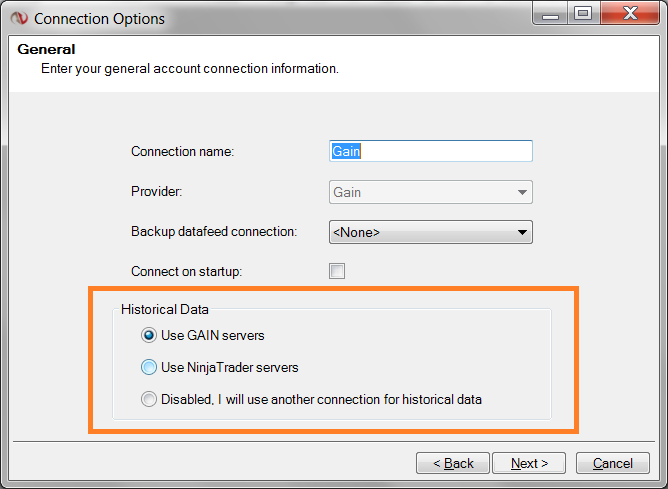Click the General heading text
Image resolution: width=668 pixels, height=489 pixels.
click(x=47, y=49)
